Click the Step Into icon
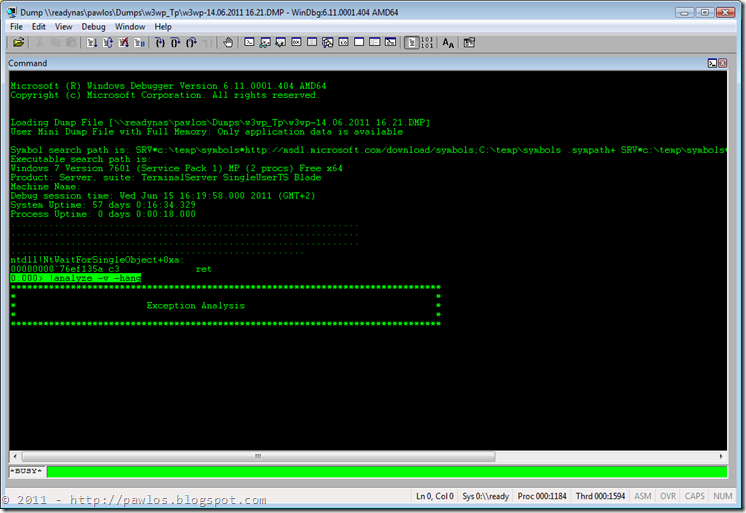 click(160, 43)
